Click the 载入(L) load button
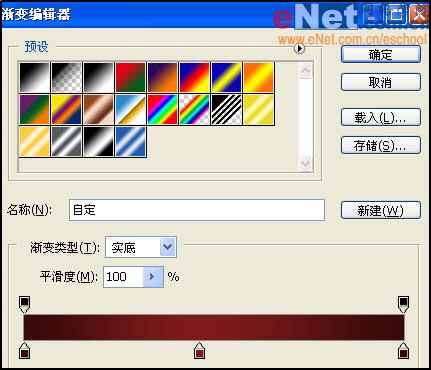This screenshot has height=370, width=431. (381, 117)
